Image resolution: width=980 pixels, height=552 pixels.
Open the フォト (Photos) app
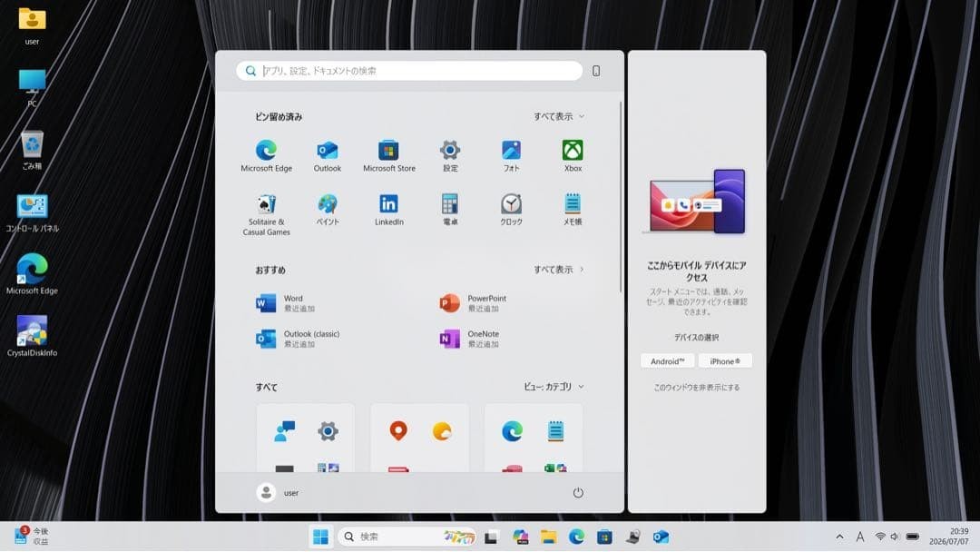(511, 155)
